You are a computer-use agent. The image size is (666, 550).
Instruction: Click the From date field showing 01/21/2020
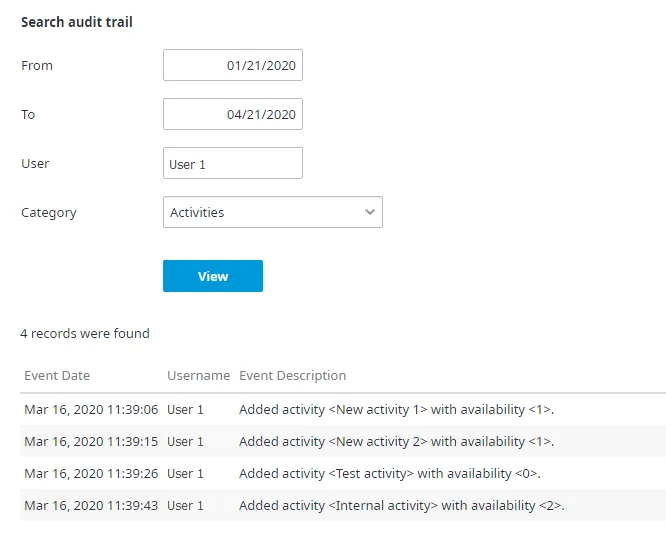(x=233, y=65)
